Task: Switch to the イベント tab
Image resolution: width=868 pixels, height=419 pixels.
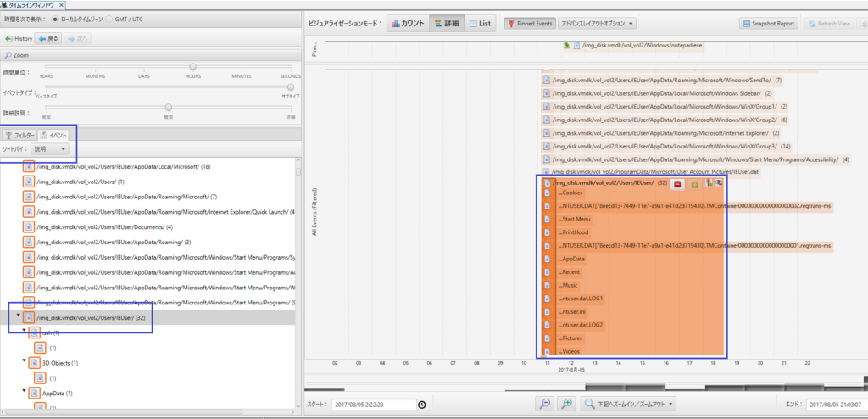Action: click(x=53, y=135)
